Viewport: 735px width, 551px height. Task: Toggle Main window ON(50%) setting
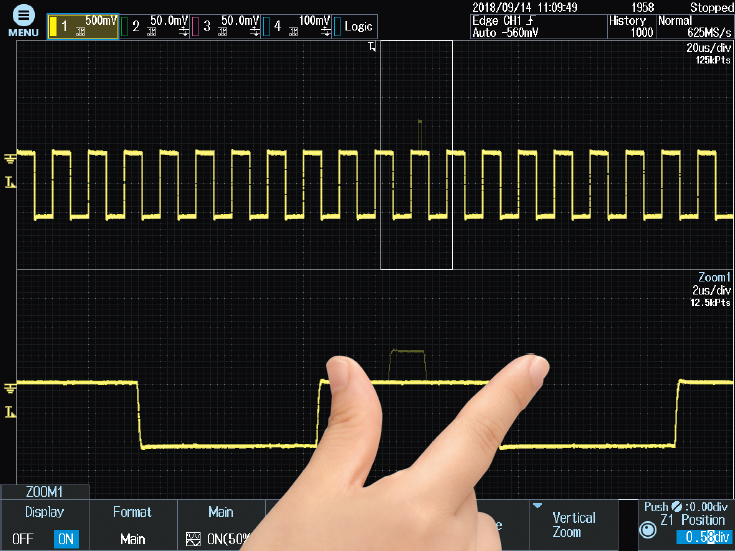pyautogui.click(x=221, y=525)
